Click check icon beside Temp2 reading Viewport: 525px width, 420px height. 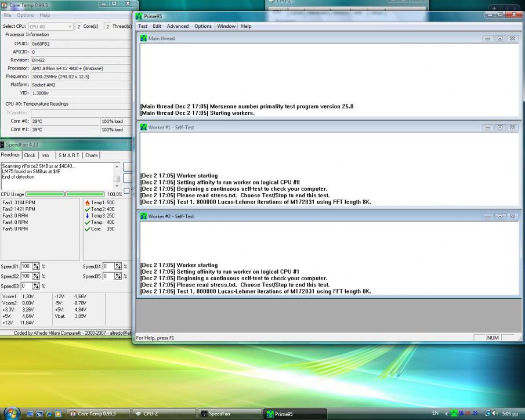coord(88,209)
